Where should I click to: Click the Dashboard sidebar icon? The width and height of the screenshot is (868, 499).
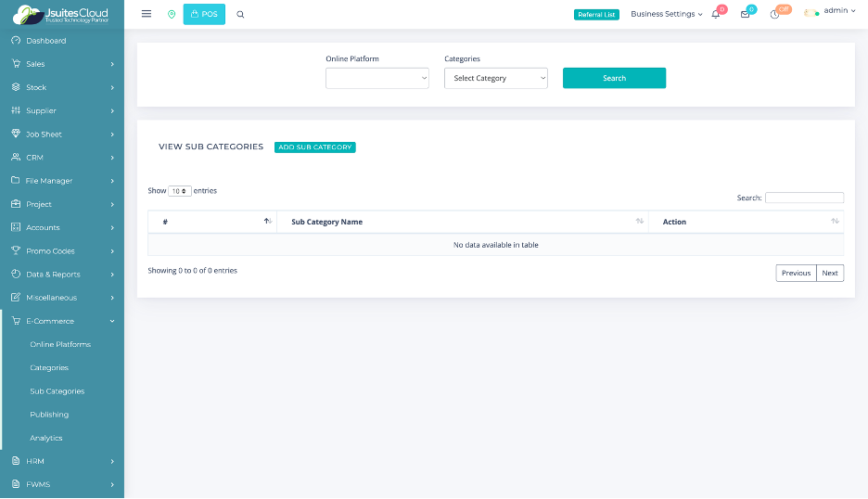coord(16,41)
